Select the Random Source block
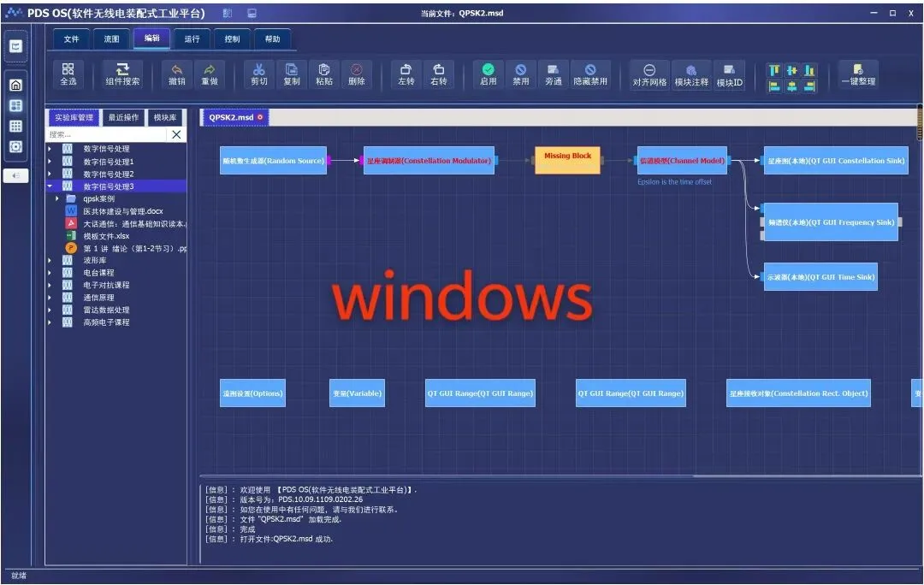 click(x=274, y=160)
